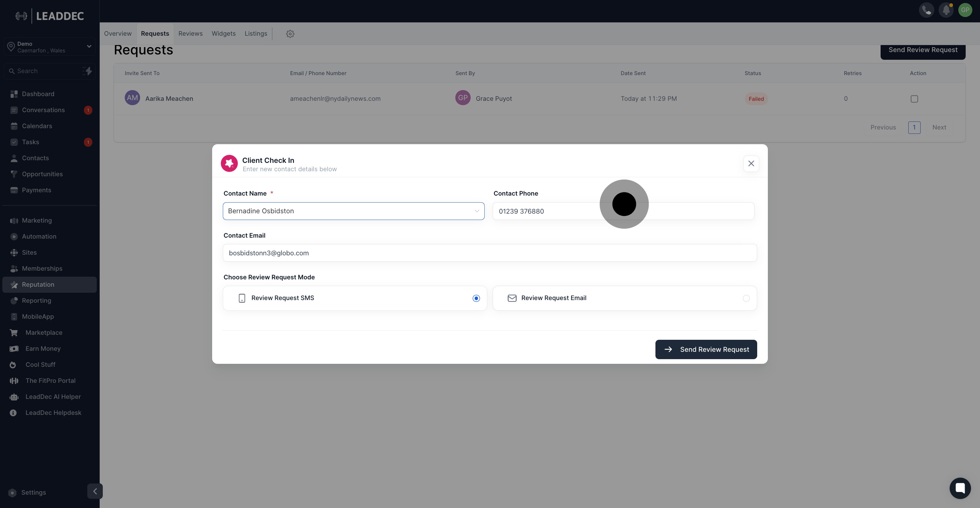Tick the Action checkbox for Aarika Meachen
The height and width of the screenshot is (508, 980).
click(x=914, y=99)
